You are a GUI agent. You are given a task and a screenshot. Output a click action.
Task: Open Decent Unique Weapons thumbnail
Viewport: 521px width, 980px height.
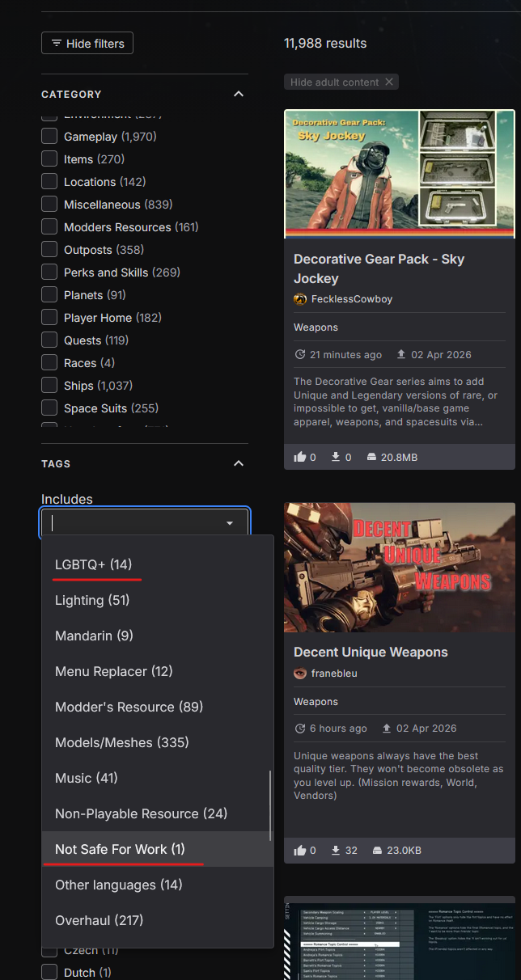[400, 568]
